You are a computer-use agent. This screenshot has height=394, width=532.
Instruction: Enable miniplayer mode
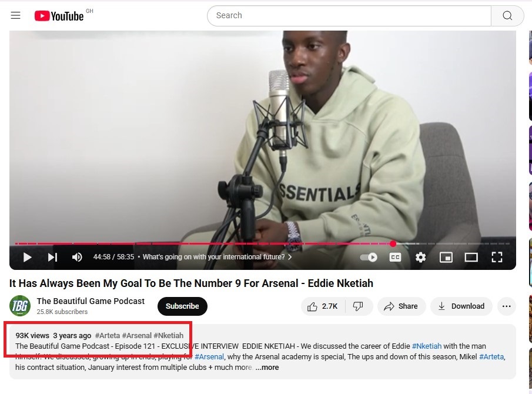pos(446,257)
